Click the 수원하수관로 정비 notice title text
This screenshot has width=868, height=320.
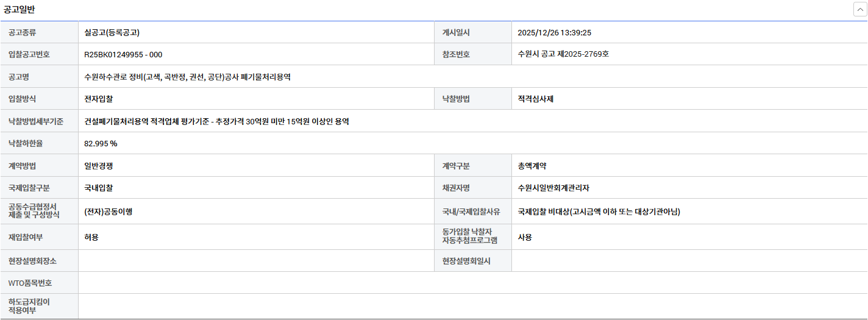[188, 77]
